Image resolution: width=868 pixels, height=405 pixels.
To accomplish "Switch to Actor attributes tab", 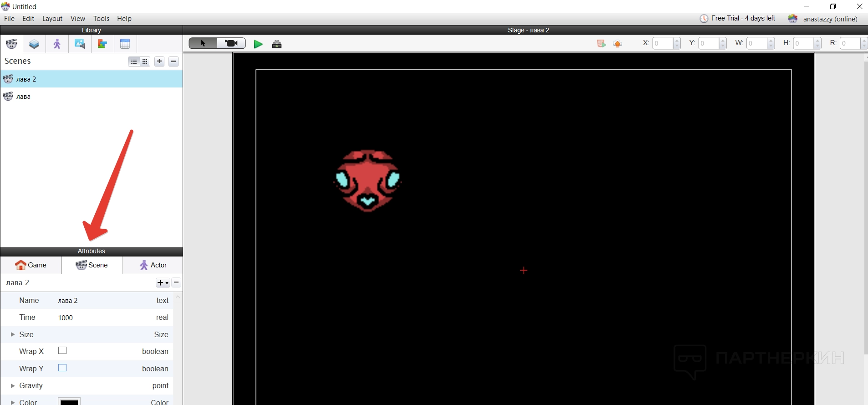I will pos(153,265).
